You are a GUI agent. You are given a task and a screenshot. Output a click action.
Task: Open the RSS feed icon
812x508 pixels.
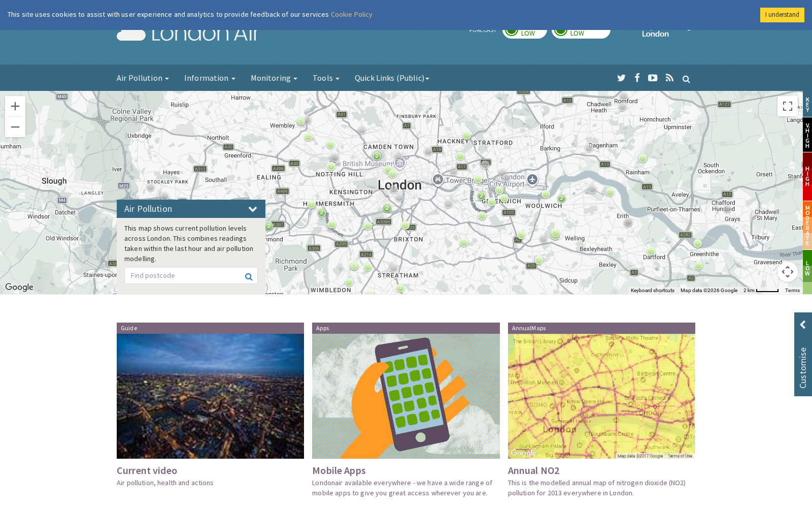[669, 78]
